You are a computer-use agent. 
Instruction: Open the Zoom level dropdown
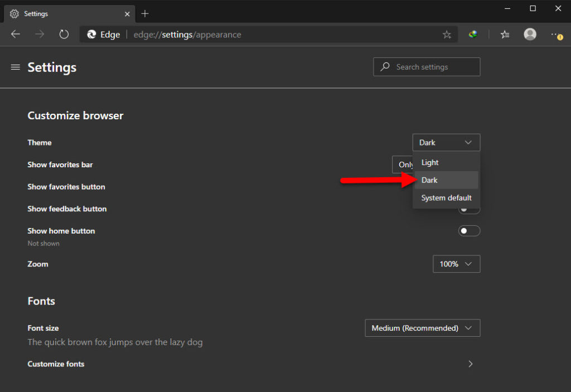click(x=456, y=263)
